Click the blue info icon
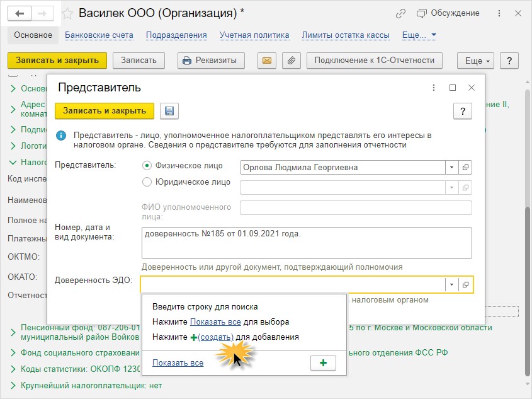The height and width of the screenshot is (399, 532). [x=61, y=136]
